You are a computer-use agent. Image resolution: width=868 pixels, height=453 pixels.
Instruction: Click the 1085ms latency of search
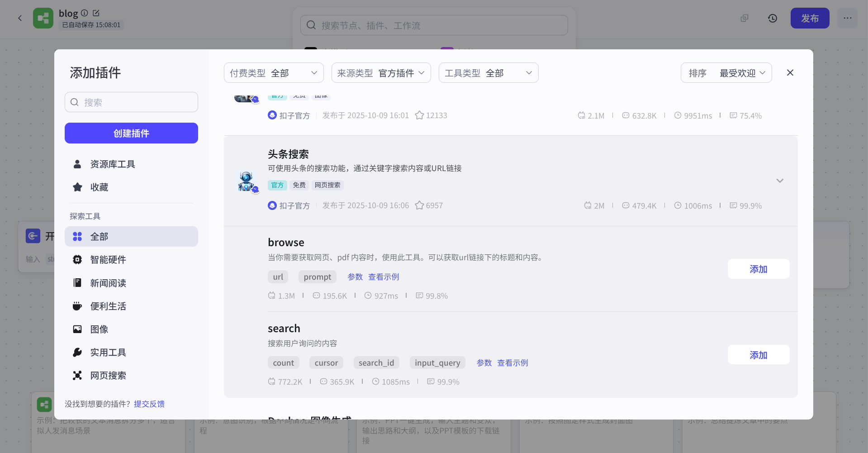(x=391, y=382)
